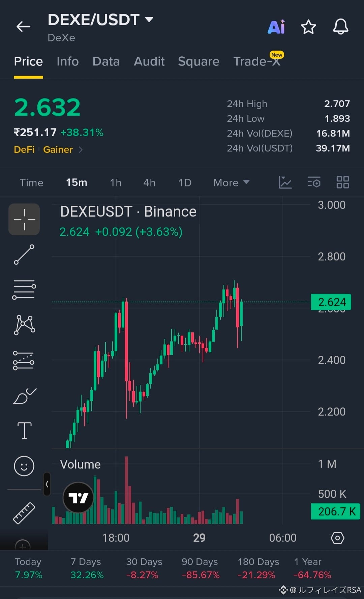Click the 24h High value 2.707
The image size is (364, 599).
click(x=337, y=104)
